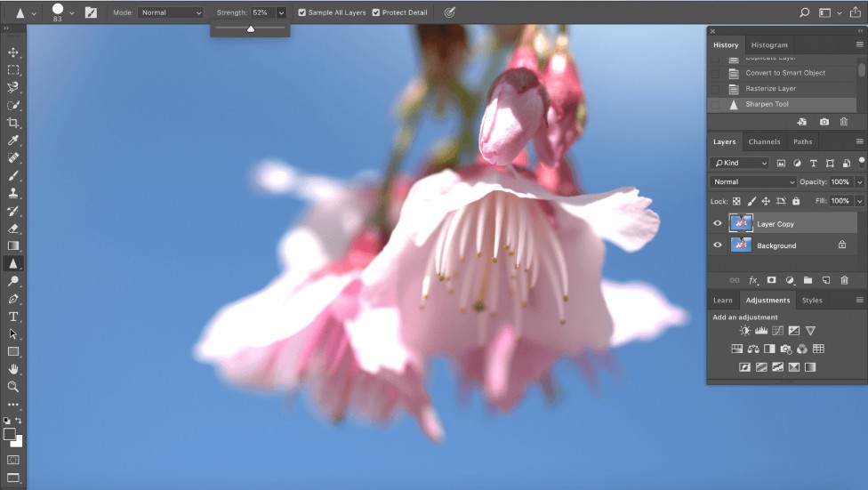Open tool preset picker arrow
Viewport: 868px width, 490px height.
[34, 12]
